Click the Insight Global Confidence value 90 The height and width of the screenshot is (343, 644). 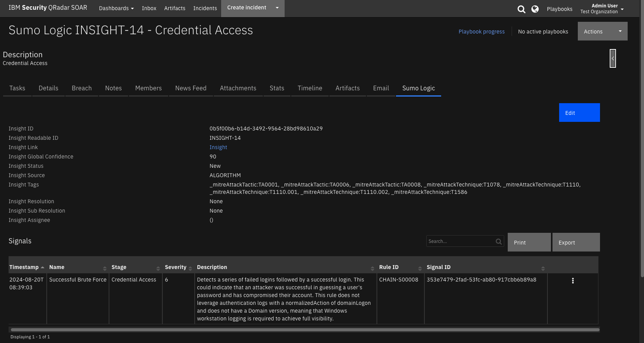tap(213, 157)
